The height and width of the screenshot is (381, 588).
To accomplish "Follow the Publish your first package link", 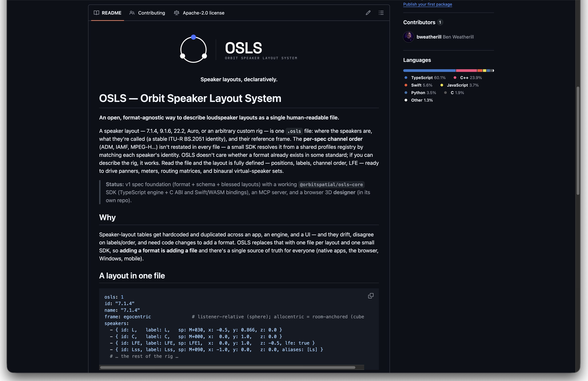I will (x=427, y=4).
